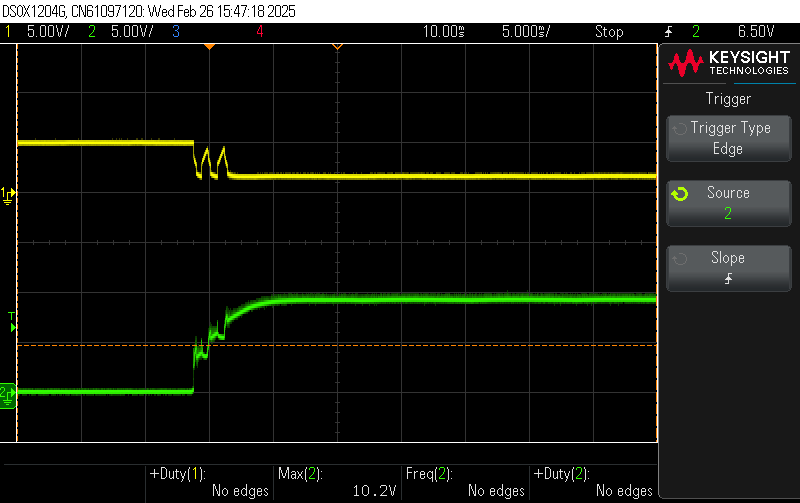Click the solid orange trigger time marker
This screenshot has width=800, height=503.
pyautogui.click(x=209, y=47)
